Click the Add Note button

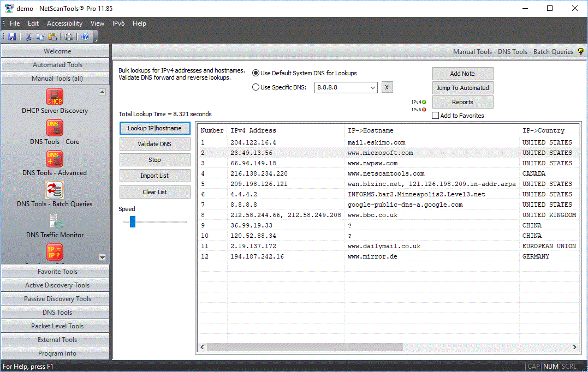point(462,74)
